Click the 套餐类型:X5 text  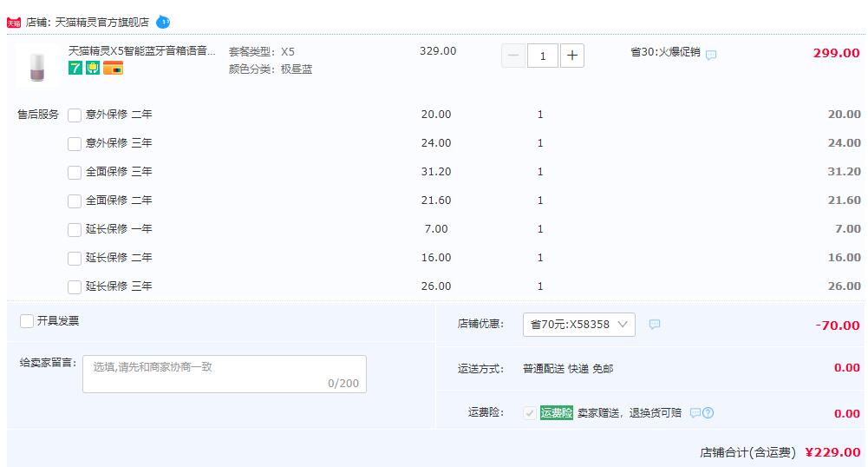(262, 51)
